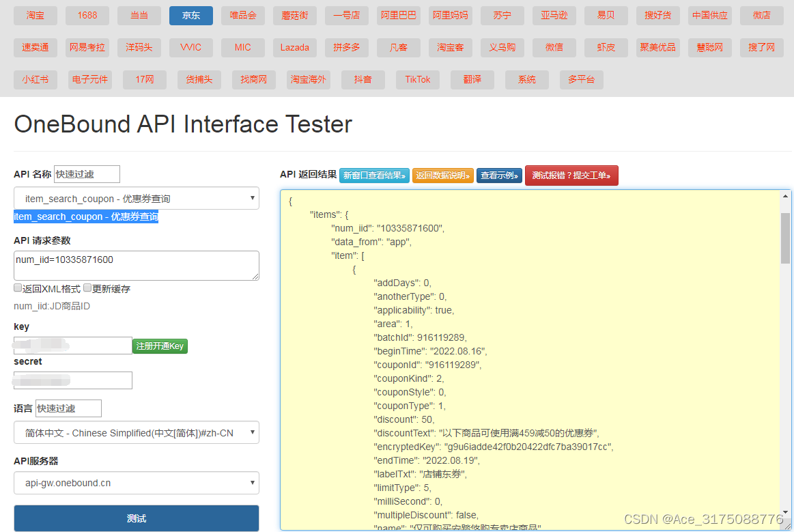
Task: Click the key input field
Action: tap(73, 346)
